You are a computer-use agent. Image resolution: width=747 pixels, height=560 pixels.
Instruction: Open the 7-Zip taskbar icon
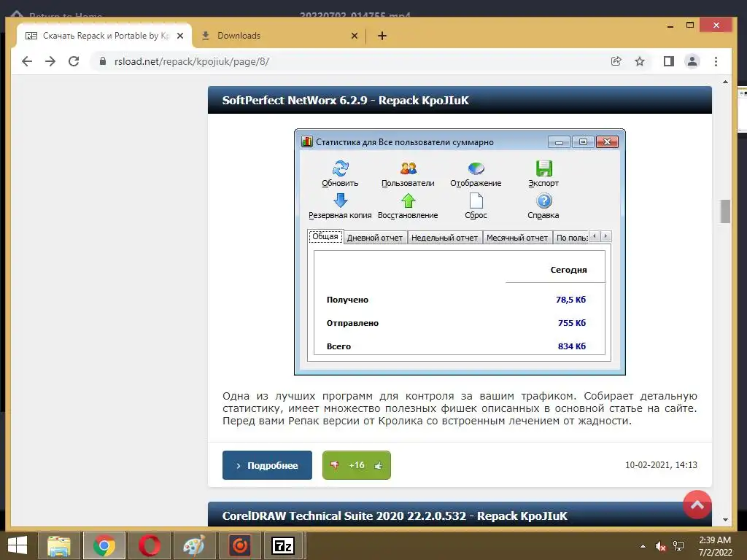[x=283, y=545]
